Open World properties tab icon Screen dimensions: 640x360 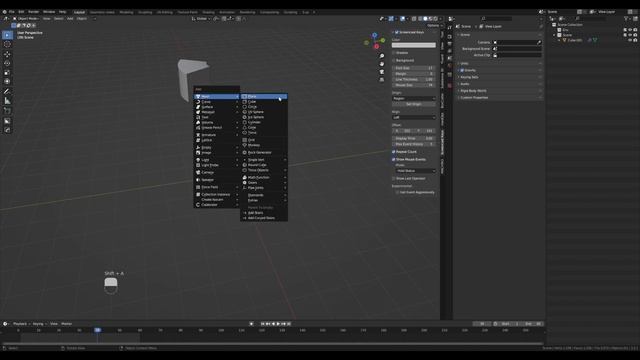pos(450,66)
